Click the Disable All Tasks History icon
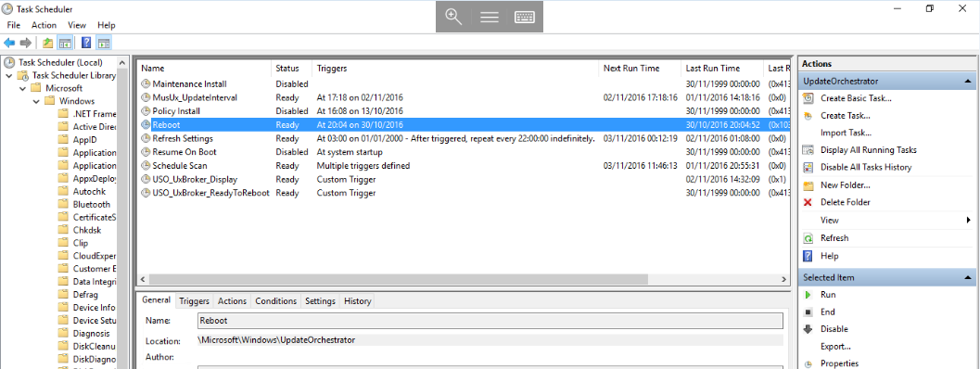 coord(808,167)
